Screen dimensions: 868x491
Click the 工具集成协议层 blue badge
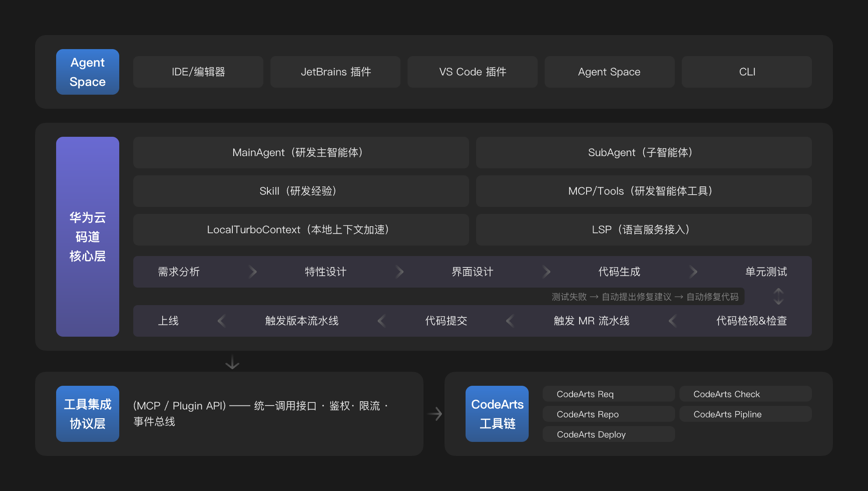[x=88, y=414]
